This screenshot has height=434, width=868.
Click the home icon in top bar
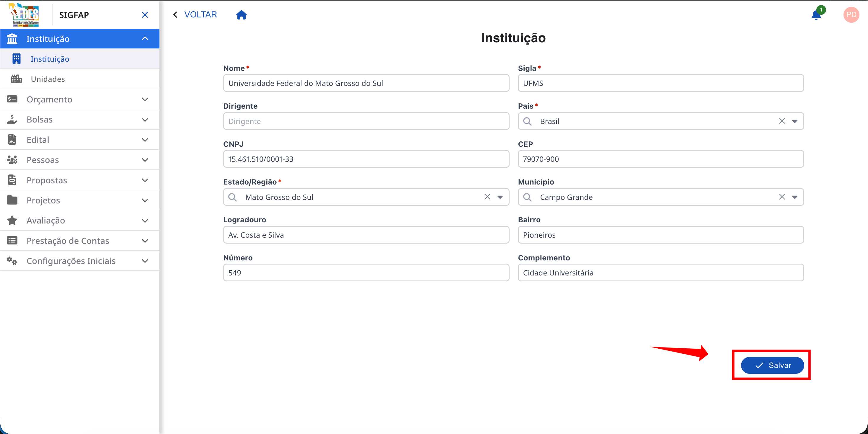241,15
